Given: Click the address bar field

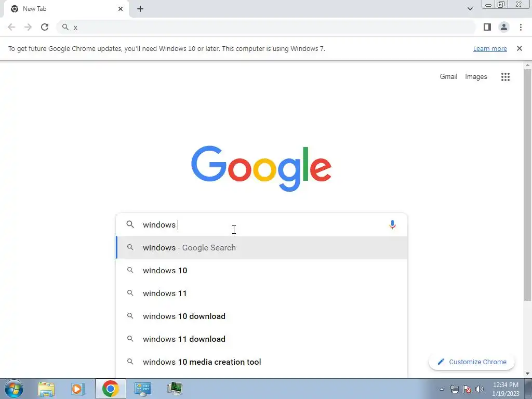Looking at the screenshot, I should point(266,27).
